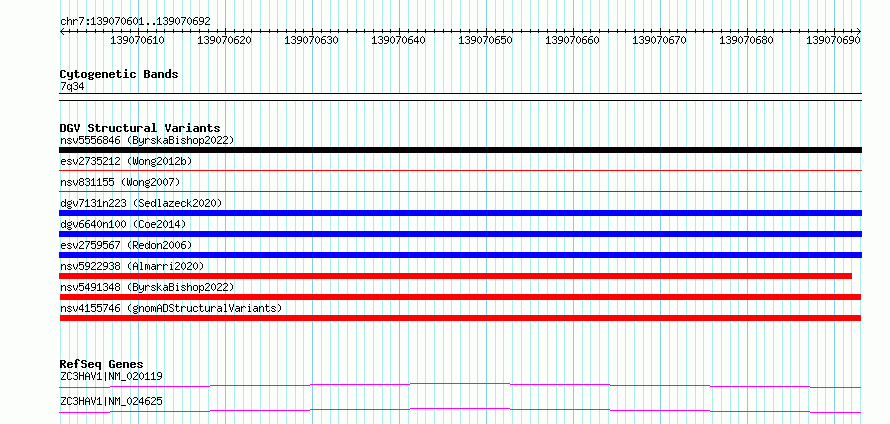Open nsv5491348 (ByrskaBishop2022) variant label
This screenshot has width=890, height=424.
pos(147,287)
